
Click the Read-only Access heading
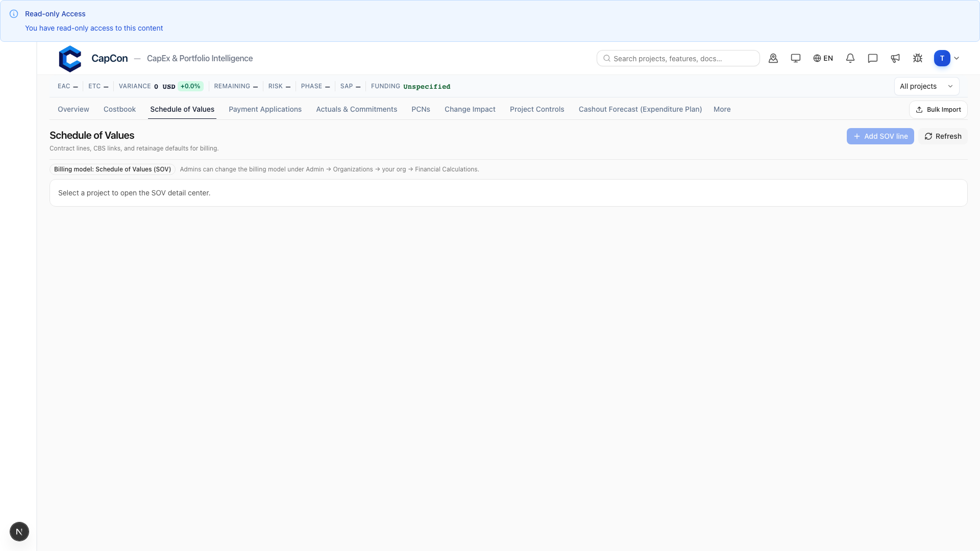tap(55, 14)
